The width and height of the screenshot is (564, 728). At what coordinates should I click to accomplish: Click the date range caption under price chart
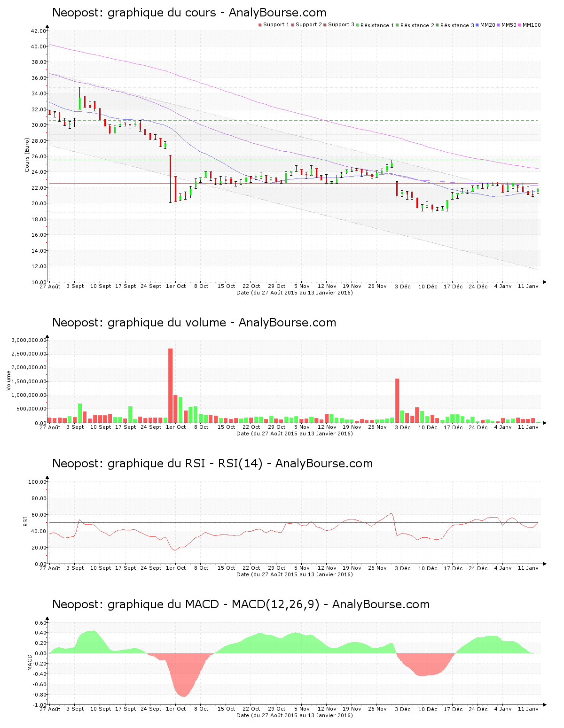(x=294, y=293)
